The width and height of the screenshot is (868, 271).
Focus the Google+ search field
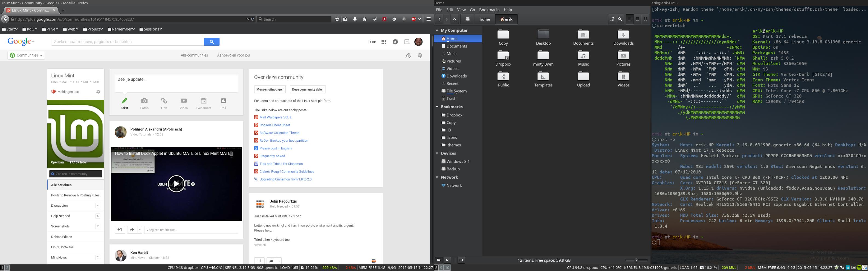[128, 42]
